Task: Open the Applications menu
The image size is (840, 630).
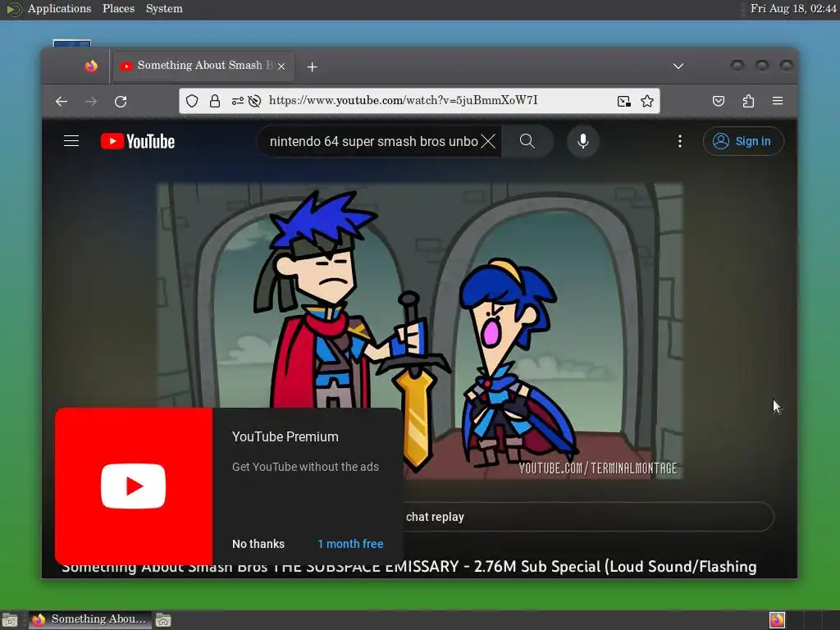Action: [x=59, y=8]
